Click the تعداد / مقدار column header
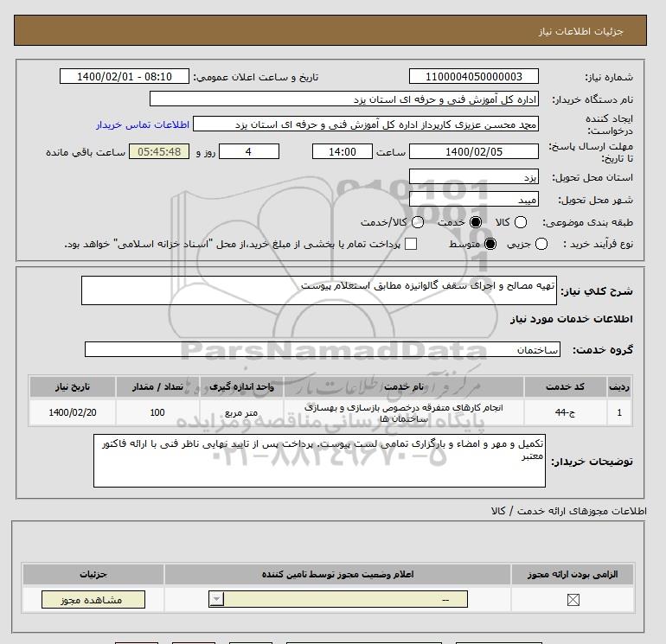666x644 pixels. tap(157, 386)
